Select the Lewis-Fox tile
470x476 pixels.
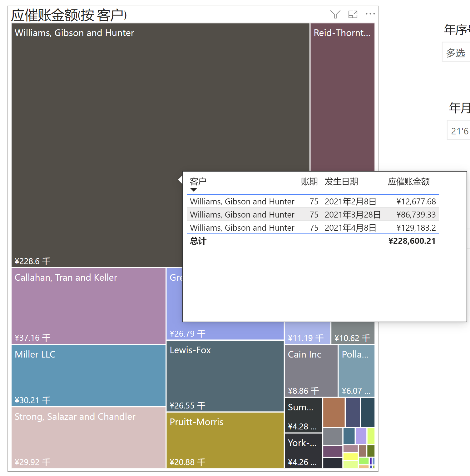click(225, 376)
